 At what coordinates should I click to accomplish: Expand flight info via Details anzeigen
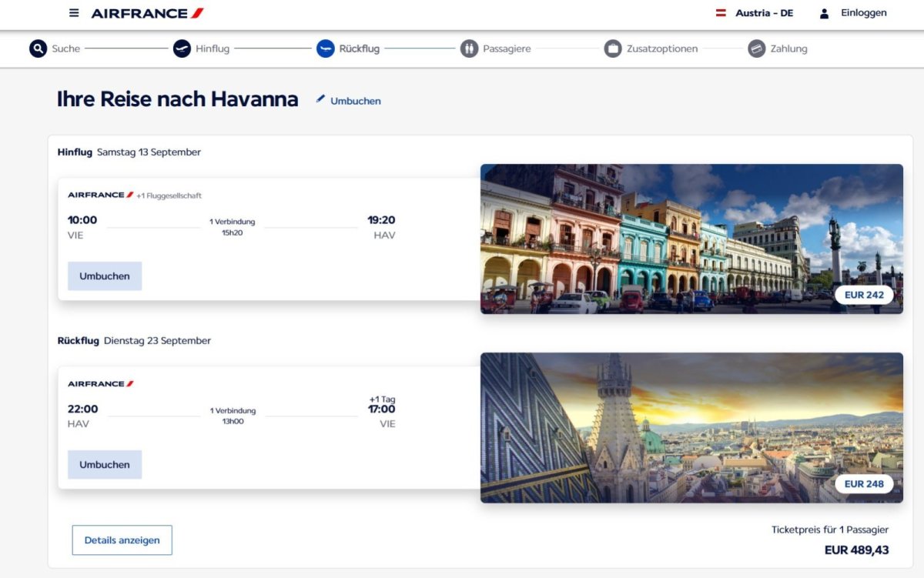click(122, 540)
